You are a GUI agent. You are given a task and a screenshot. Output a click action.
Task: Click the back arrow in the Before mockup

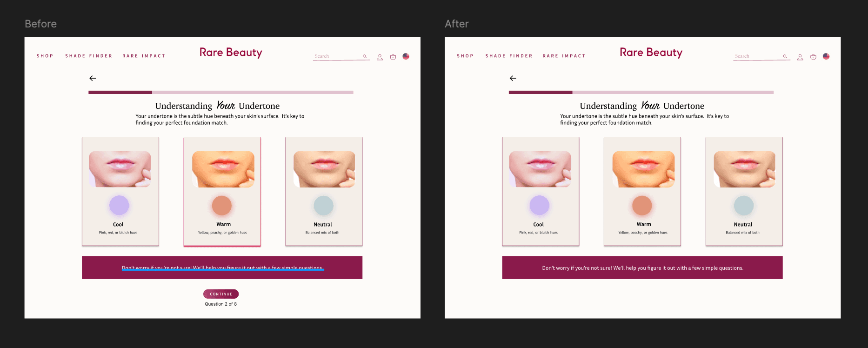click(93, 78)
